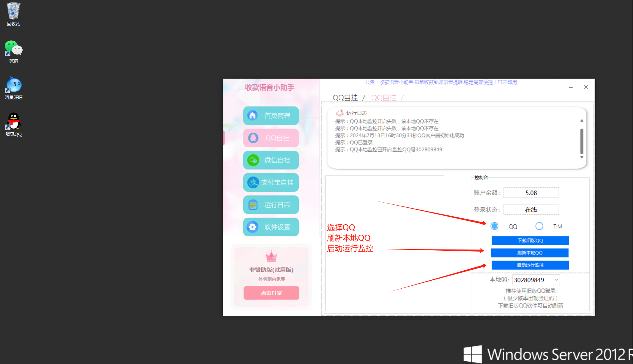Open the 阿里旺旺 desktop shortcut
The image size is (633, 364).
(13, 88)
